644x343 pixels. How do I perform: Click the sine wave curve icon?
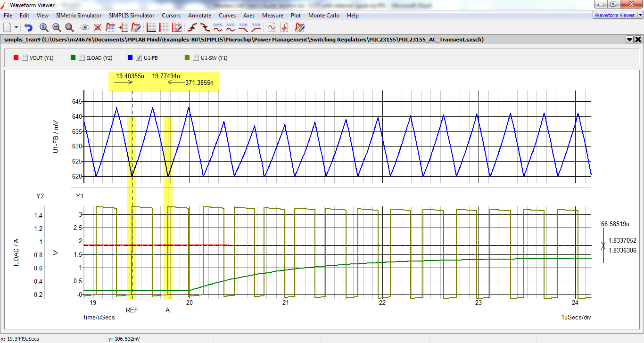pos(271,27)
